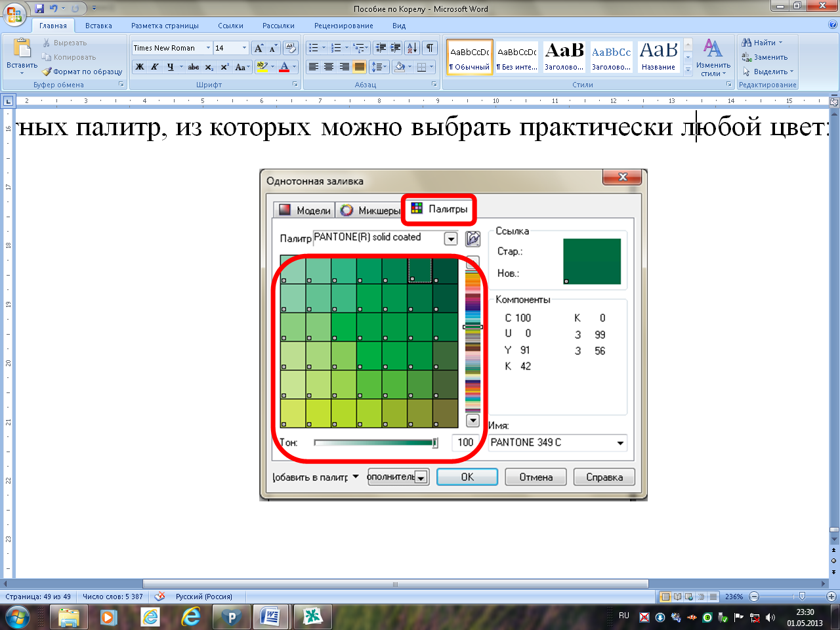Screen dimensions: 840x630
Task: Apply the Название style
Action: coord(659,57)
